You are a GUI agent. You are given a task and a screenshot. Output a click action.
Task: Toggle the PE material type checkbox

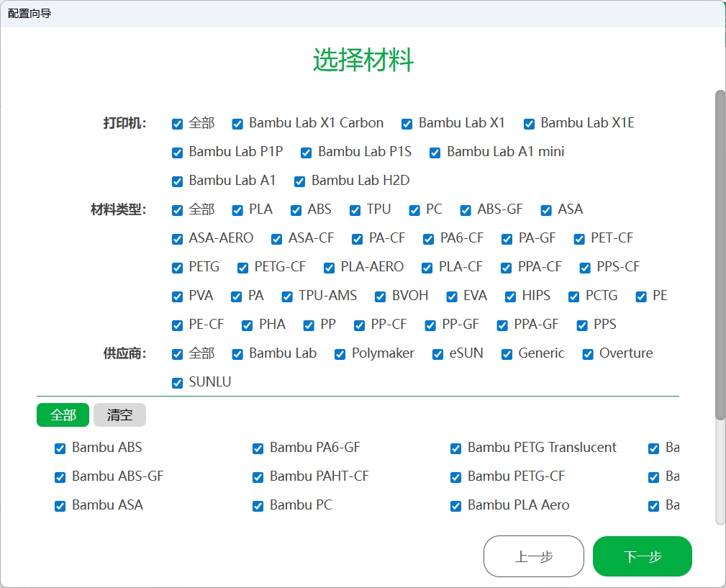point(641,297)
